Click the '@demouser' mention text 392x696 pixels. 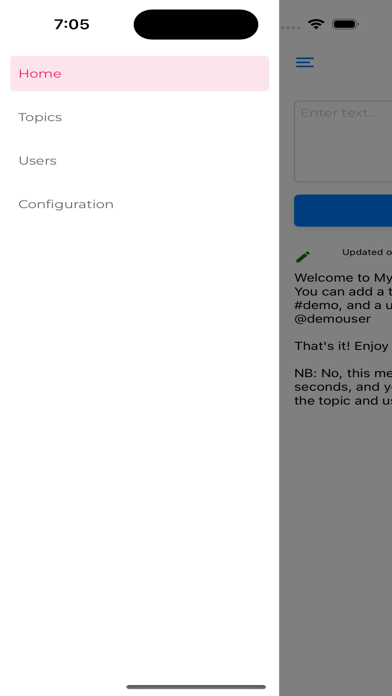pyautogui.click(x=333, y=319)
